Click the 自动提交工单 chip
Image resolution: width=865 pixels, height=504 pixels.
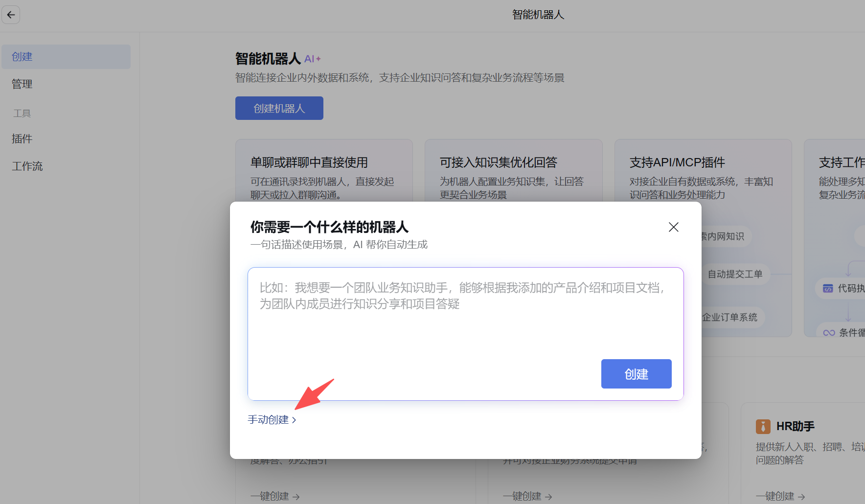tap(735, 274)
